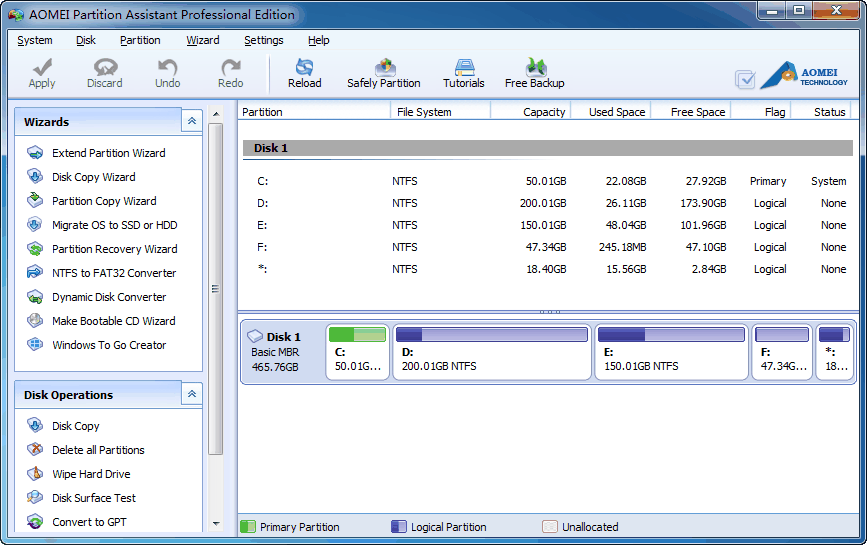Open the System menu
Screen dimensions: 867x545
(35, 40)
